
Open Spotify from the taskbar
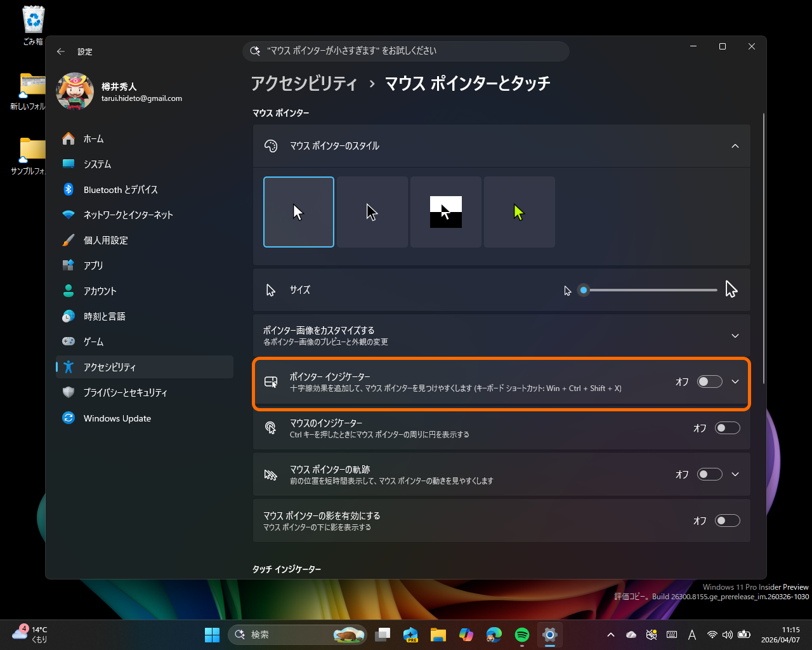click(x=521, y=634)
